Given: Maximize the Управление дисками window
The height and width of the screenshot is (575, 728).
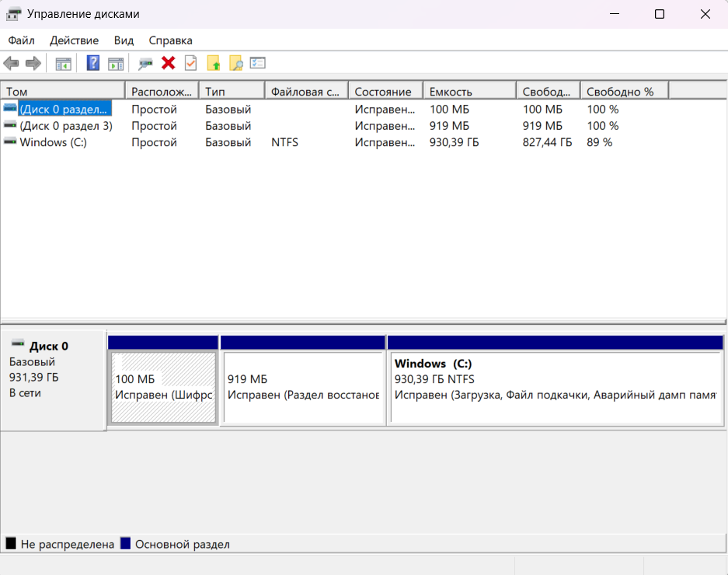Looking at the screenshot, I should click(660, 14).
